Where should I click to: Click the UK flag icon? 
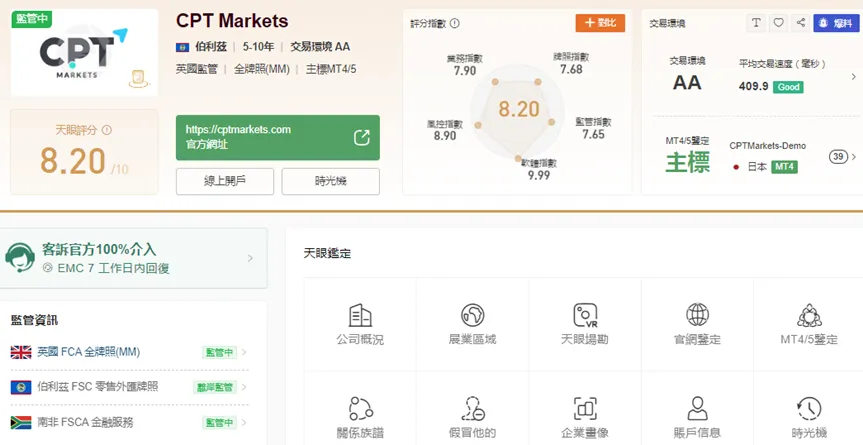point(21,352)
